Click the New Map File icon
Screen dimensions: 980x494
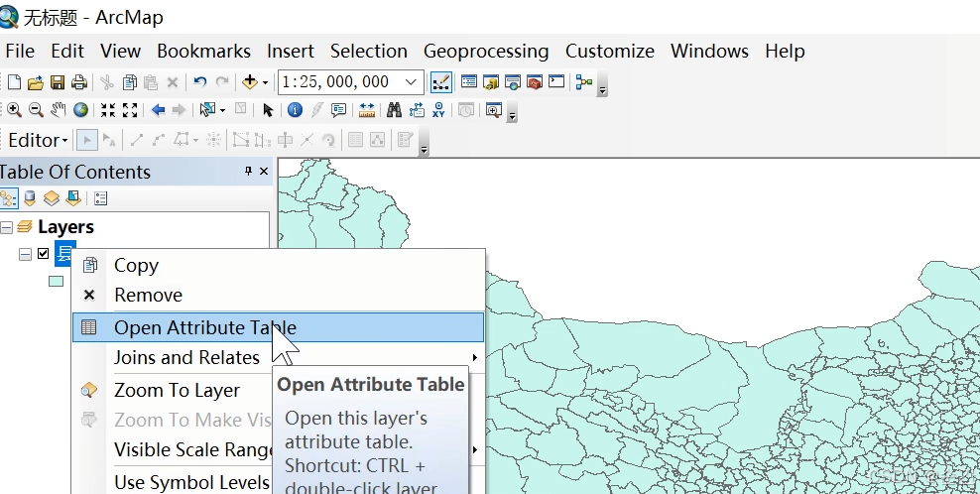(14, 82)
